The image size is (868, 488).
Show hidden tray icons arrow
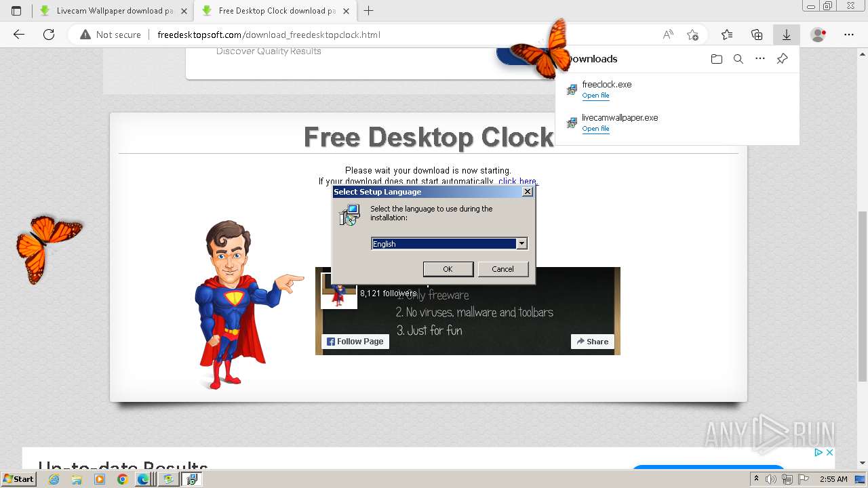pyautogui.click(x=757, y=479)
